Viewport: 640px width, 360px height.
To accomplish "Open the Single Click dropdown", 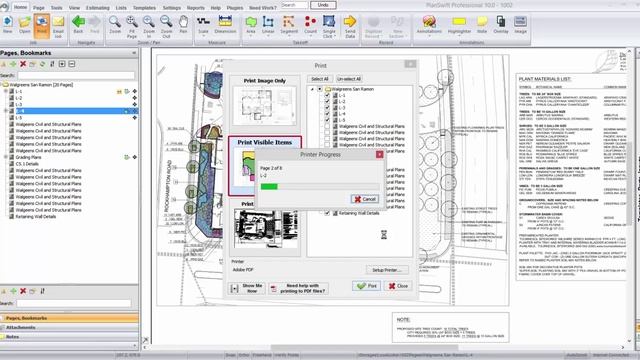I will [334, 36].
